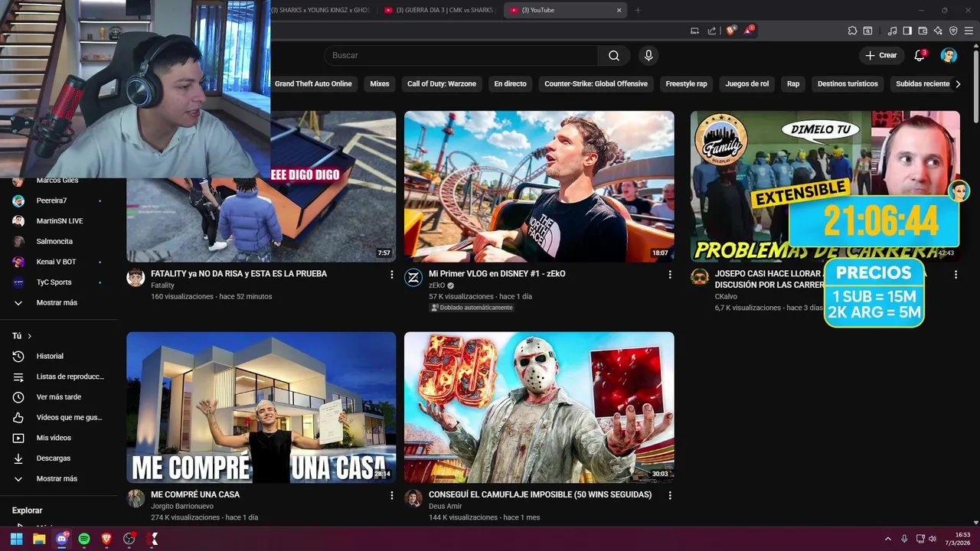This screenshot has width=980, height=551.
Task: Open the new tab plus button
Action: click(638, 10)
